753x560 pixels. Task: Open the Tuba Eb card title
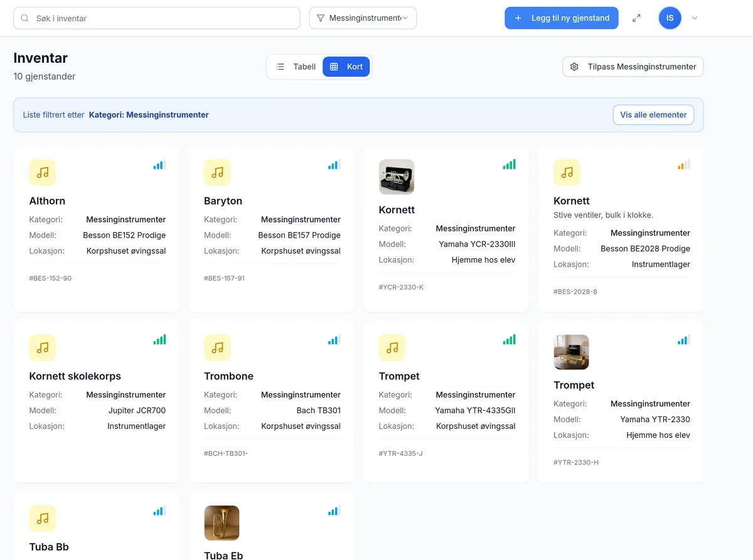click(x=223, y=555)
